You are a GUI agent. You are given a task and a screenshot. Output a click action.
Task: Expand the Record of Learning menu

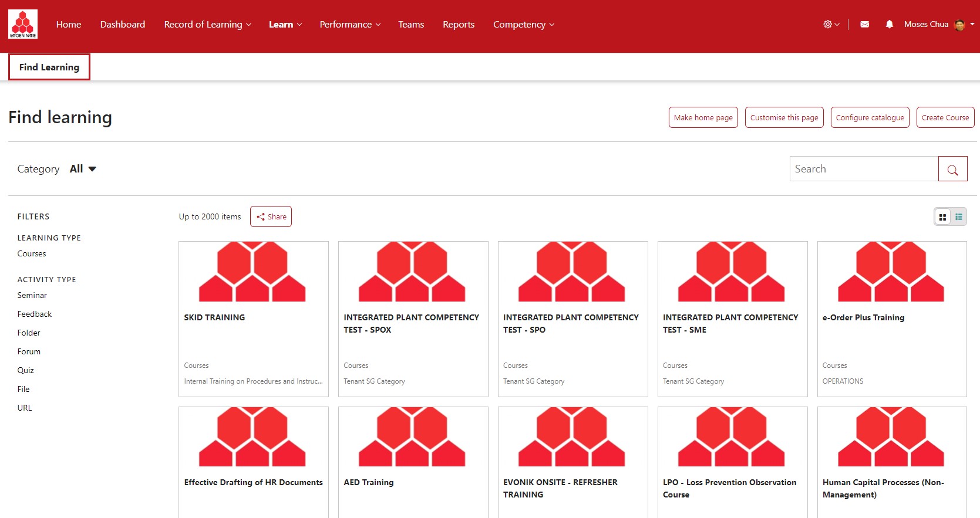[207, 24]
